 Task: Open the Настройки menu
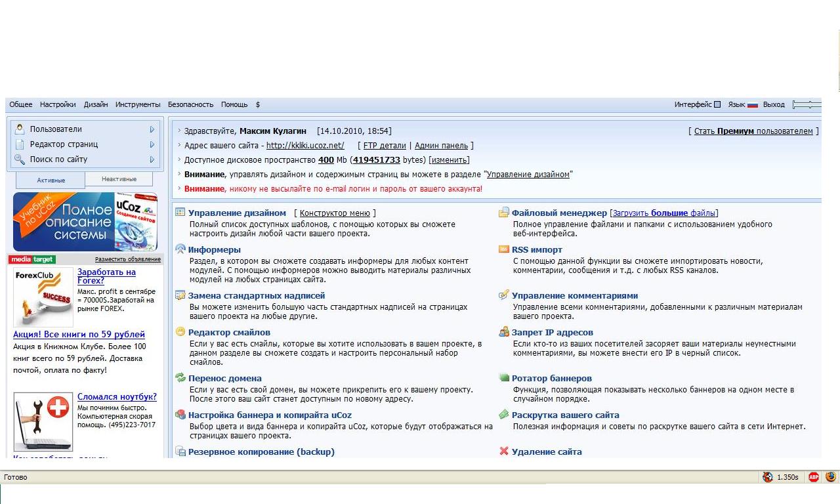click(x=58, y=104)
